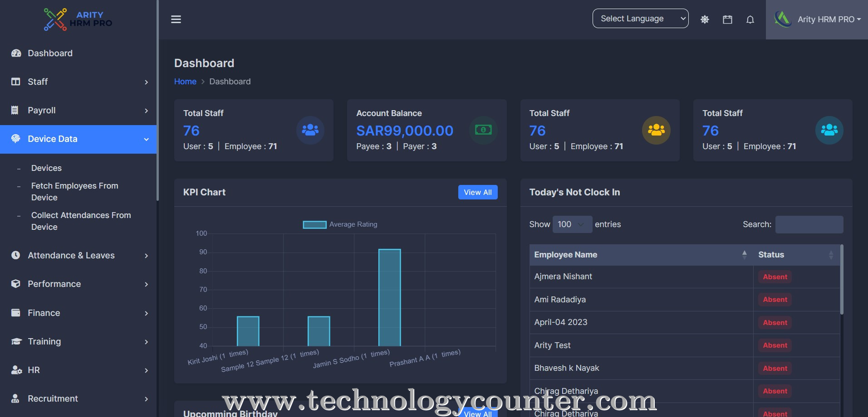Click the sidebar scrollbar
Screen dimensions: 868x417
pos(157,100)
